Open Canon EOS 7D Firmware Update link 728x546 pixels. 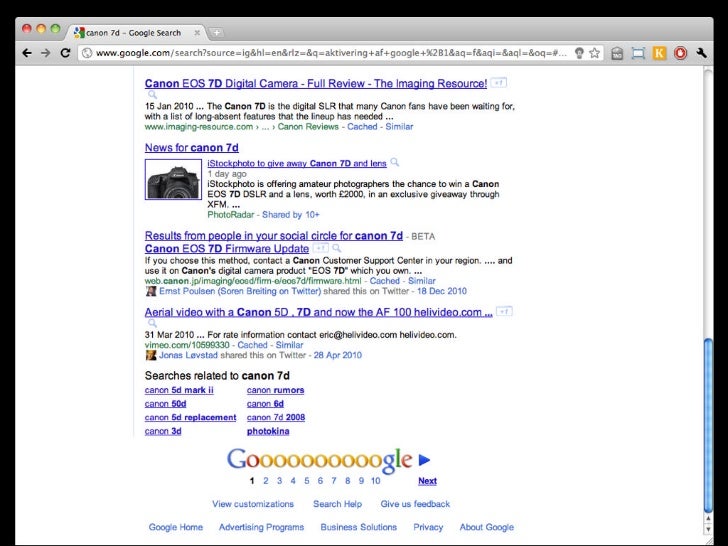(227, 248)
